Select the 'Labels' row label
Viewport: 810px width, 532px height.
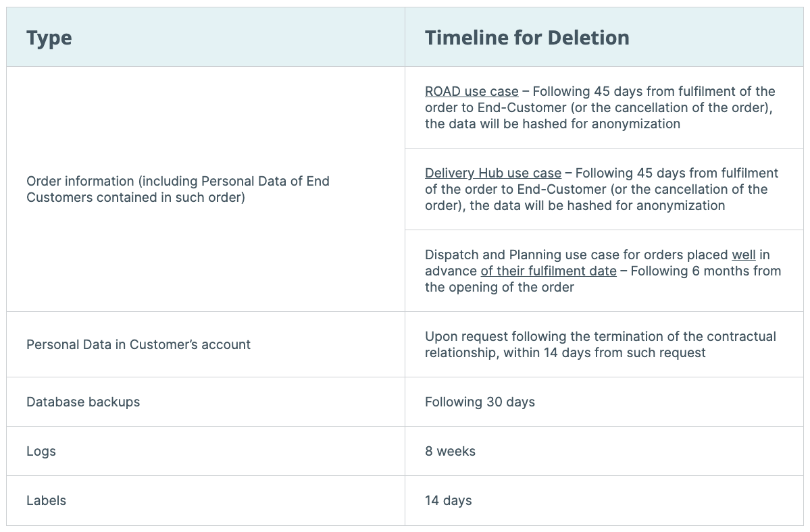[47, 500]
